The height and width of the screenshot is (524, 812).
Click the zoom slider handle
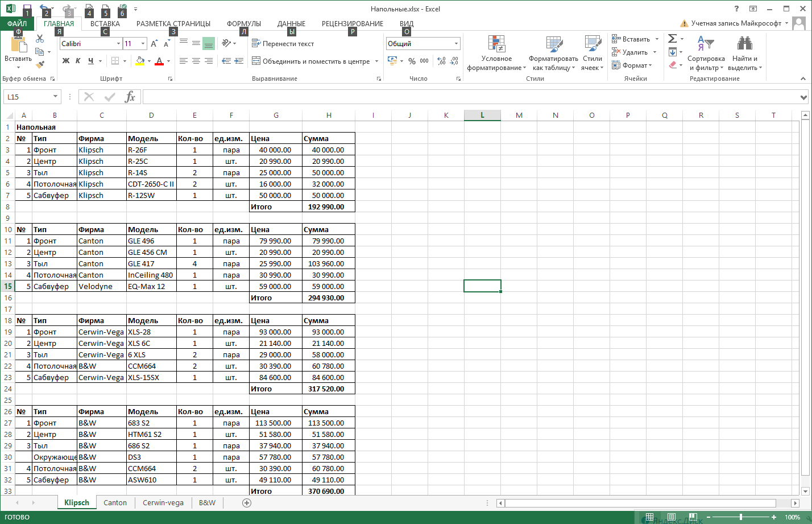[740, 517]
